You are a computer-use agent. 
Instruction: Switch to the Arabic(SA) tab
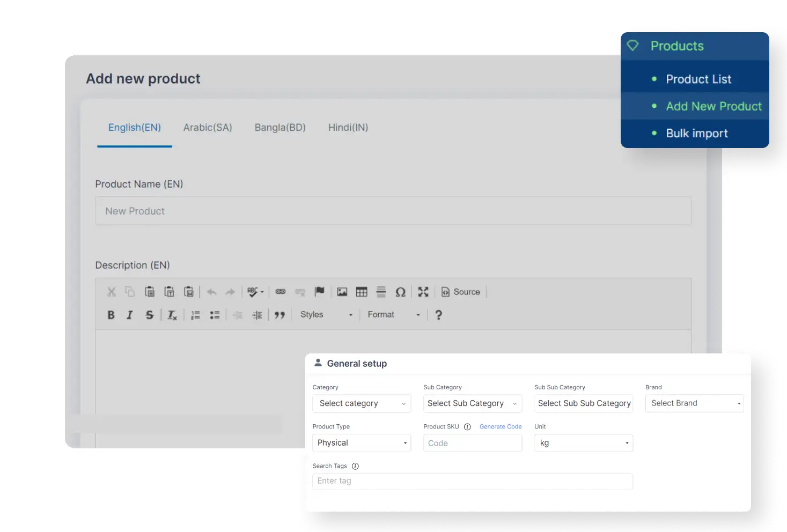207,128
